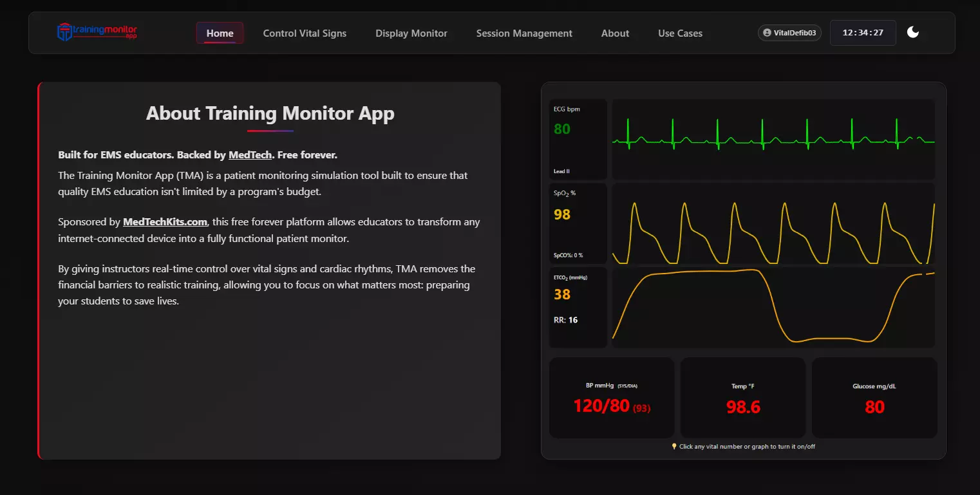The width and height of the screenshot is (980, 495).
Task: Navigate to About page
Action: coord(616,33)
